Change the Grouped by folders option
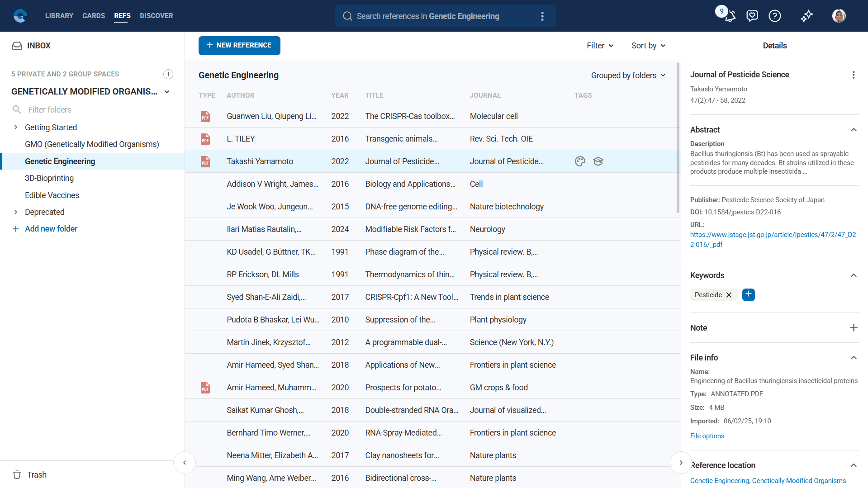This screenshot has width=868, height=488. (628, 76)
